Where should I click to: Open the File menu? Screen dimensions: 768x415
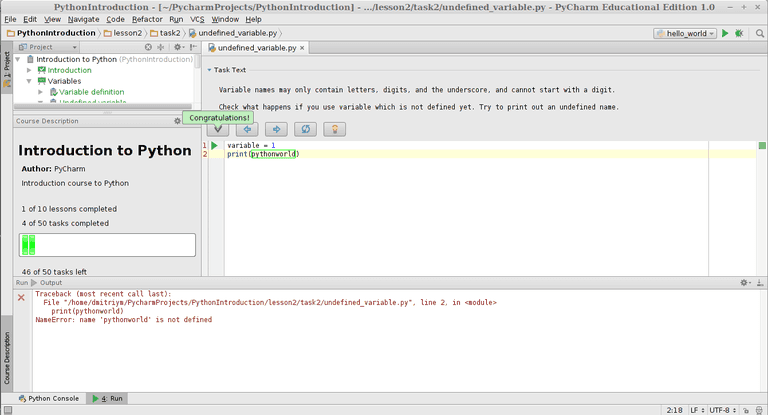point(10,19)
